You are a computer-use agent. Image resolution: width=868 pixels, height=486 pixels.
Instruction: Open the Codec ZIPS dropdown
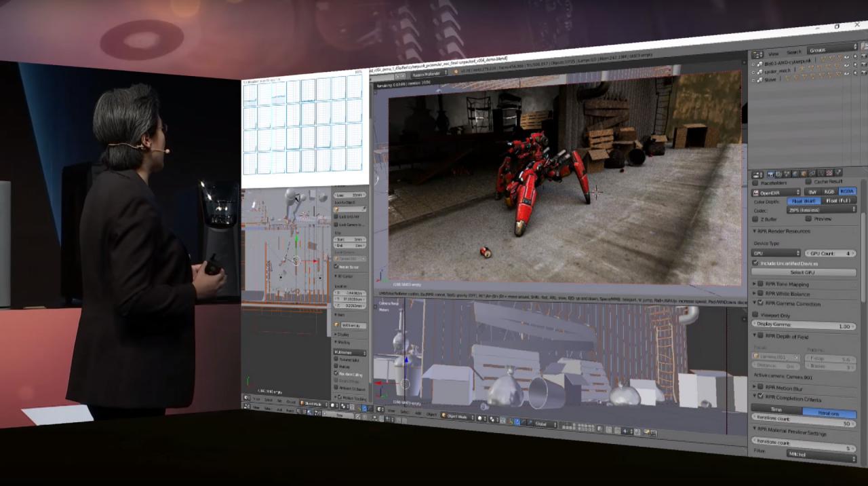pos(822,210)
